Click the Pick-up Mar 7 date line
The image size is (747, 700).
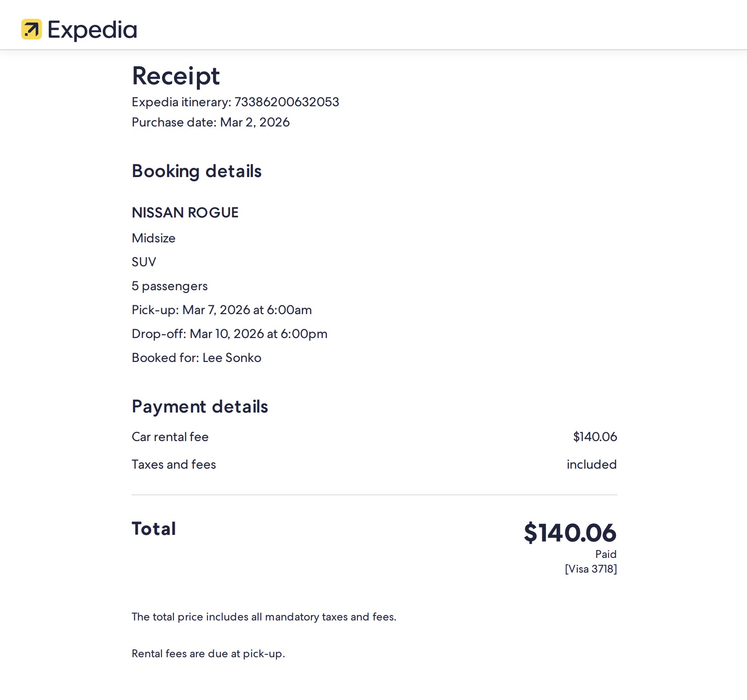tap(222, 310)
